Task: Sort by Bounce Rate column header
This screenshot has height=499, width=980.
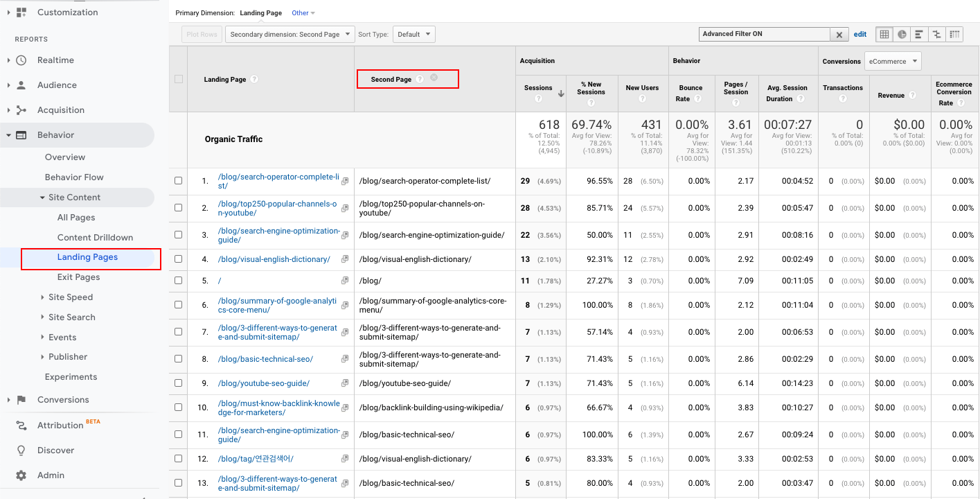Action: tap(691, 93)
